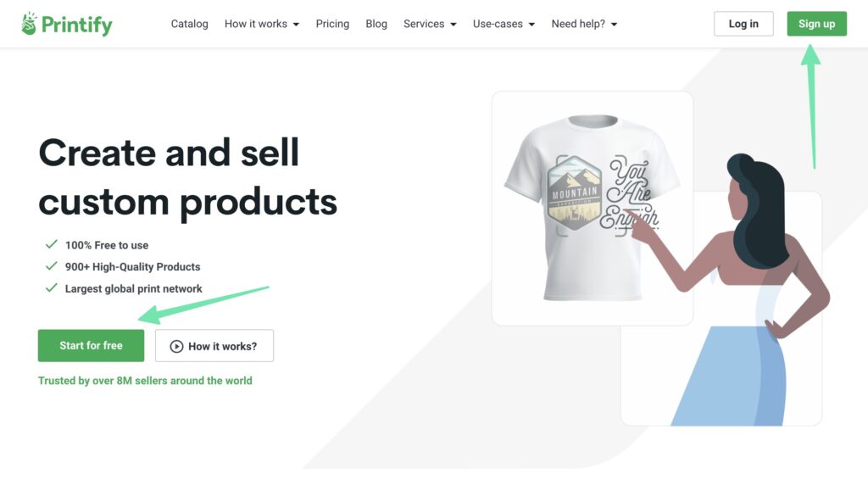Click Trusted by over 8M sellers text

pos(145,381)
